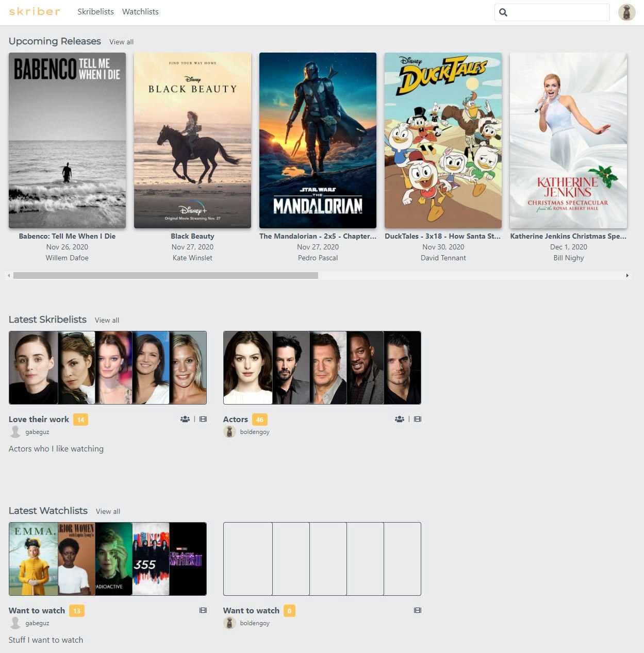Open boldengoy profile under Want to watch
Screen dimensions: 644x653
(x=255, y=623)
